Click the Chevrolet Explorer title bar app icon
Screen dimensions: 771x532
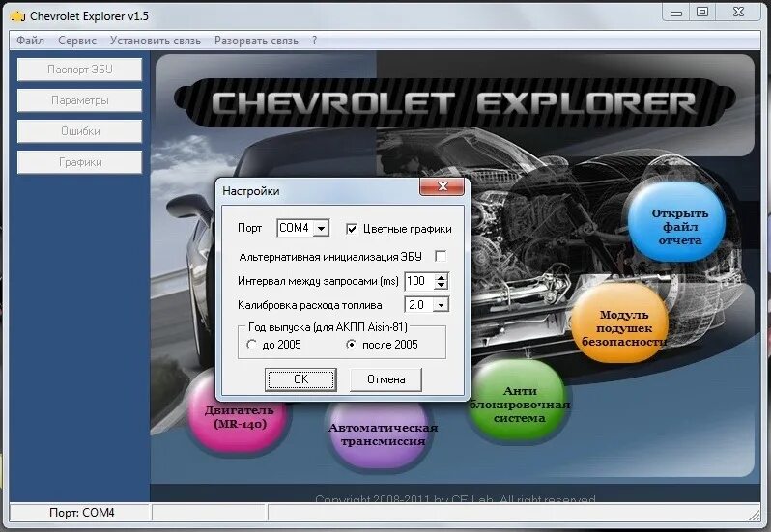tap(18, 16)
